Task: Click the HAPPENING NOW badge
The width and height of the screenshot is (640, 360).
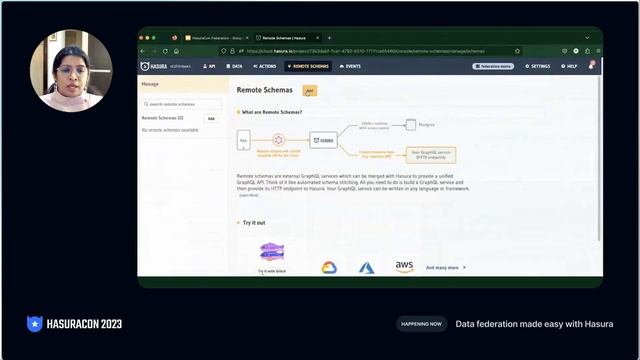Action: tap(421, 324)
